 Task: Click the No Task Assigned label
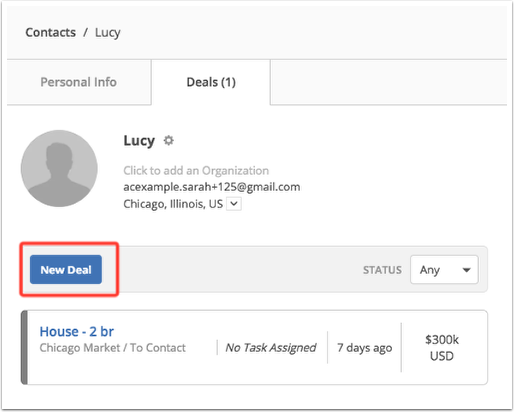[x=271, y=348]
